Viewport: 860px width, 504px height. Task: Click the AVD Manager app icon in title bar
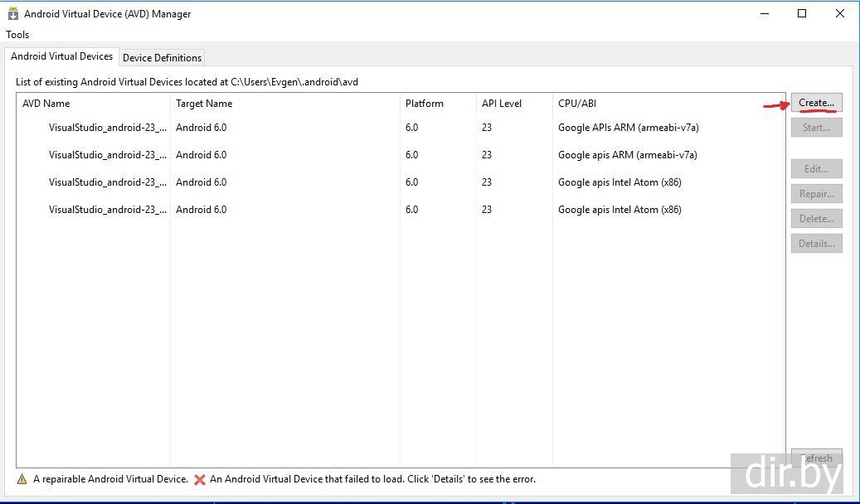[12, 13]
